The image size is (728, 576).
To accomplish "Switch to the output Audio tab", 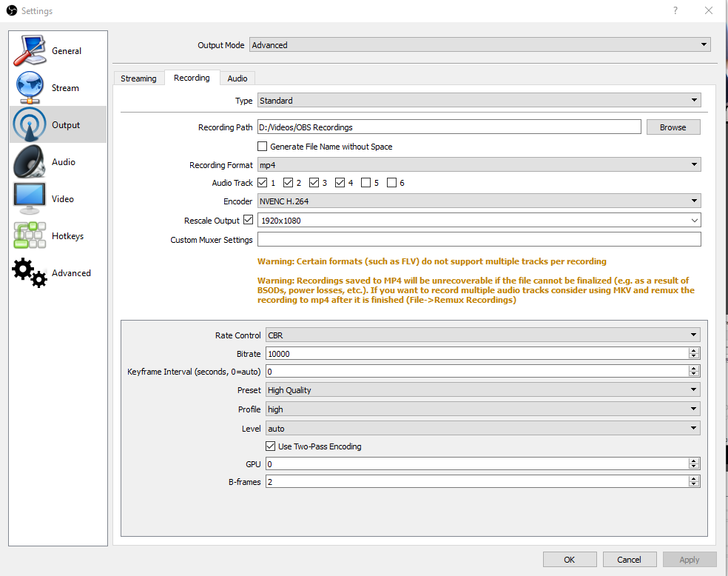I will [x=237, y=78].
